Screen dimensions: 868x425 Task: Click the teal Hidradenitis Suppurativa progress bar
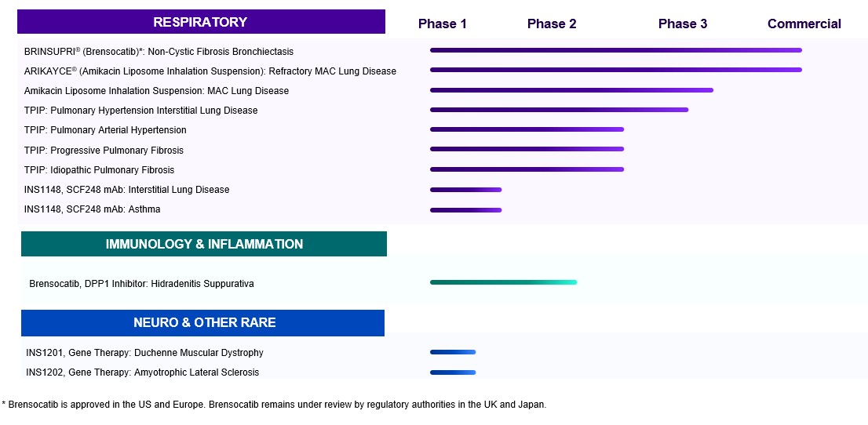pyautogui.click(x=503, y=282)
